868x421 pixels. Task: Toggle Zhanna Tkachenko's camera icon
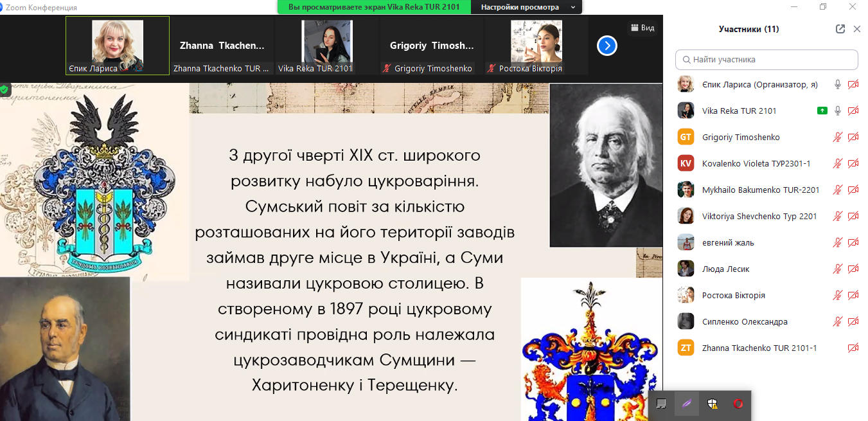(853, 348)
